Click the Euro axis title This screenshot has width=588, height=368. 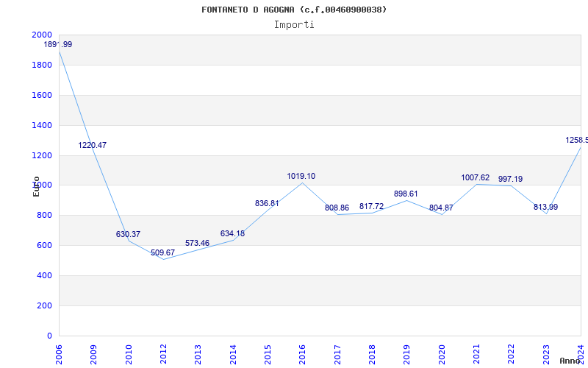coord(36,186)
